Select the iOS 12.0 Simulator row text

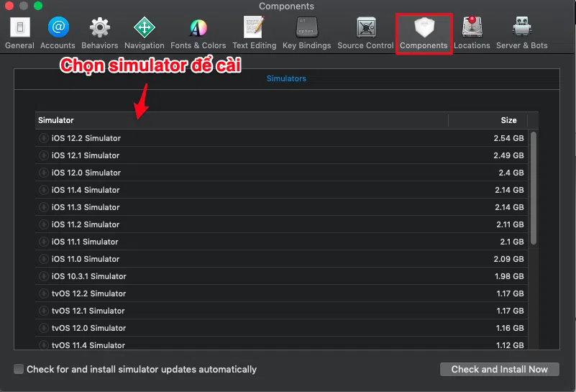pos(86,173)
